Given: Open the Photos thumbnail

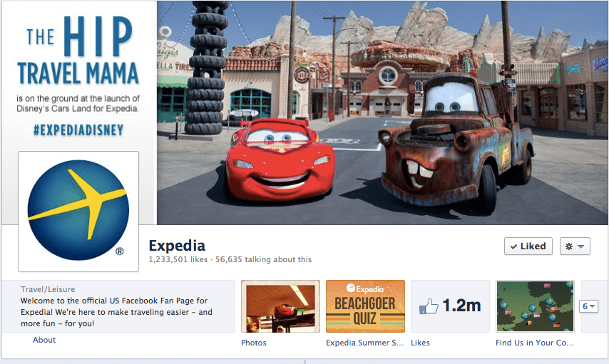Looking at the screenshot, I should [x=280, y=306].
